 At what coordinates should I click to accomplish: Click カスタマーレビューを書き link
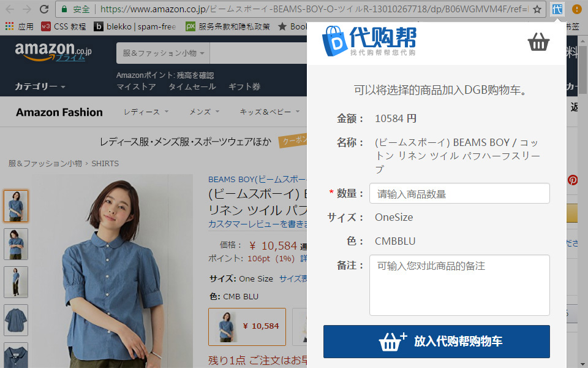[258, 224]
